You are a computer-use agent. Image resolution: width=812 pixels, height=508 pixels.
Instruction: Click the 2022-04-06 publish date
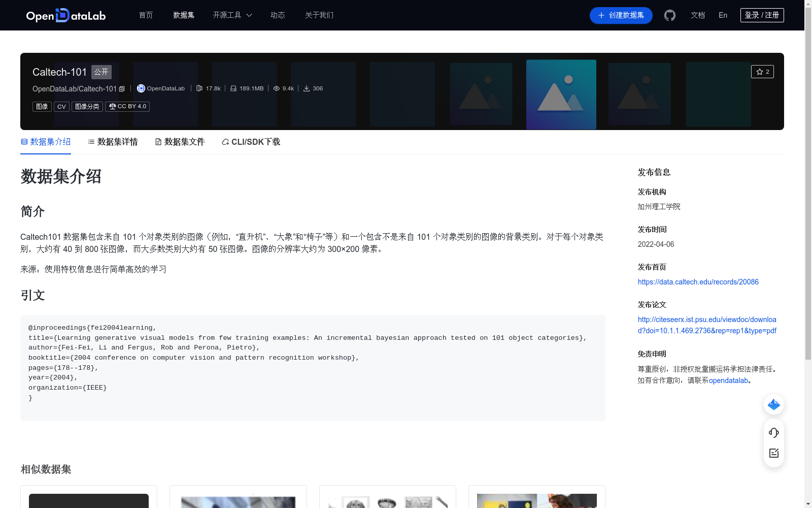point(656,244)
